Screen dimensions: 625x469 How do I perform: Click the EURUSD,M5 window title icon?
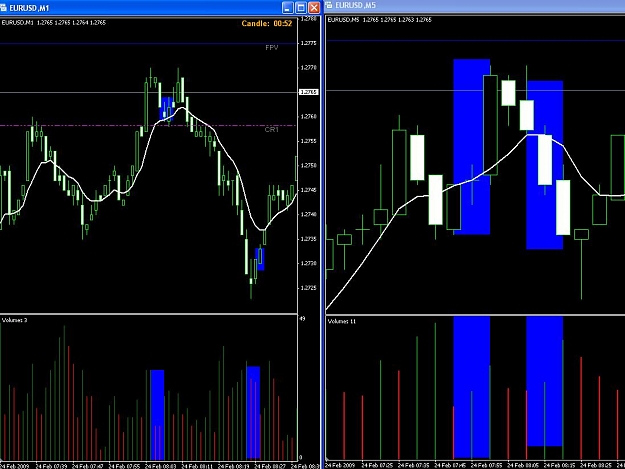point(329,5)
